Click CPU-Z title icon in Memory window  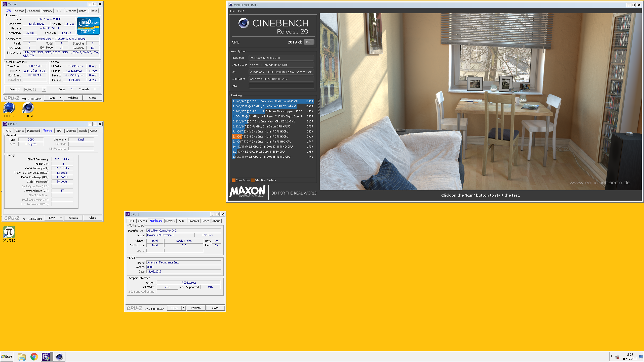[5, 124]
